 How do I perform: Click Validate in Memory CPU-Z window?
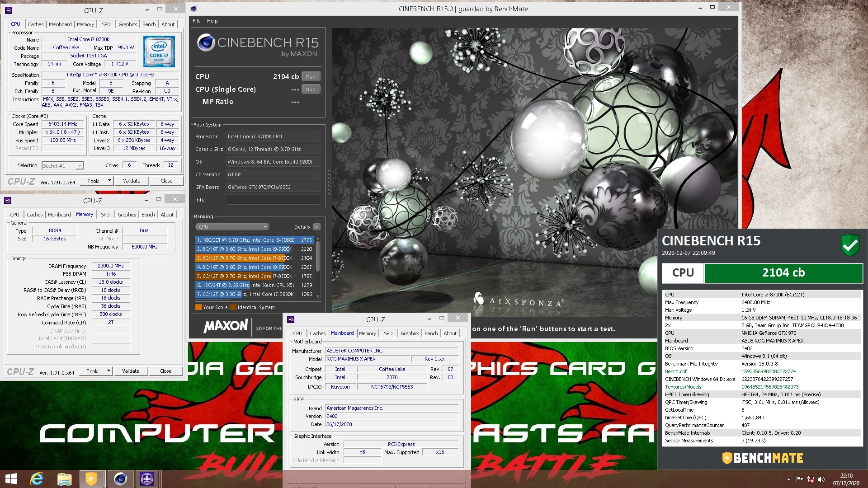click(131, 371)
